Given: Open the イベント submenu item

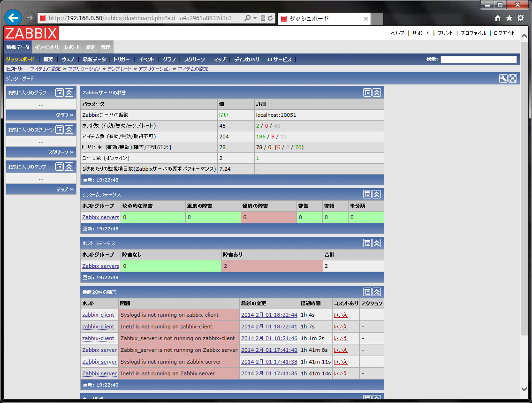Looking at the screenshot, I should [x=146, y=60].
